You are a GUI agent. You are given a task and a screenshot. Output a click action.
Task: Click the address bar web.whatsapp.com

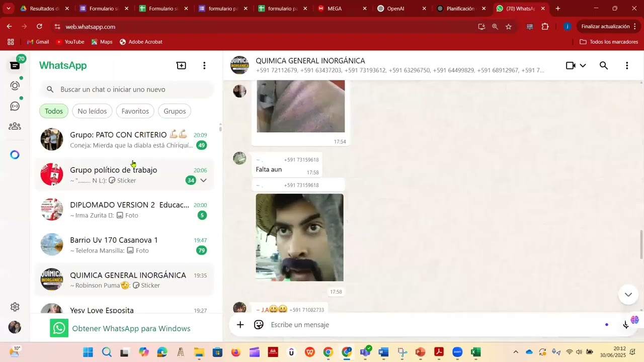(x=91, y=27)
